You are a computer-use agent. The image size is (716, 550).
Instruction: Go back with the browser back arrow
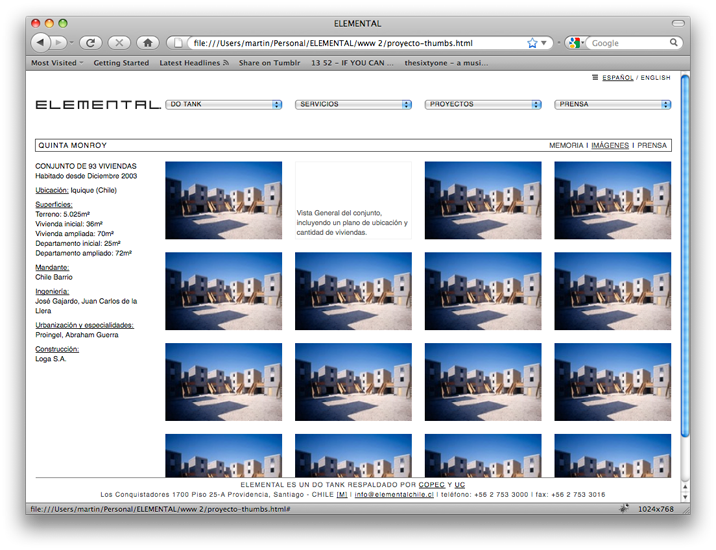(x=40, y=43)
